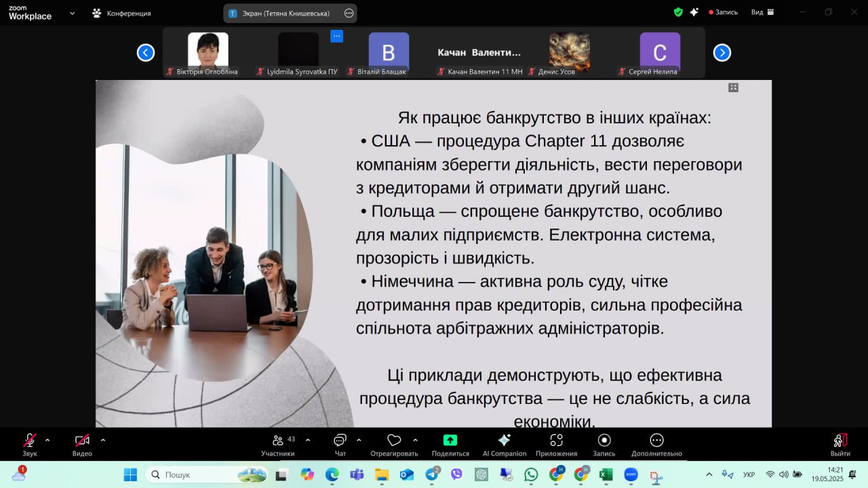Click the Record (Запись) toolbar icon
The height and width of the screenshot is (488, 868).
(x=604, y=444)
